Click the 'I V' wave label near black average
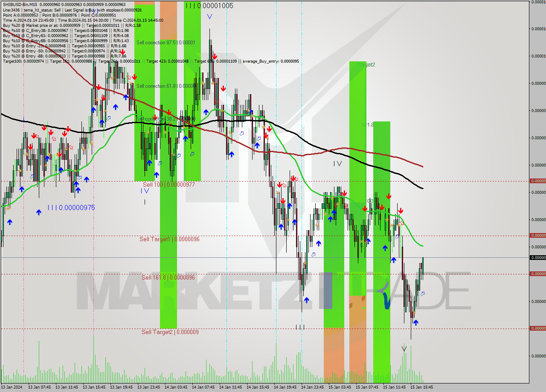 [337, 163]
